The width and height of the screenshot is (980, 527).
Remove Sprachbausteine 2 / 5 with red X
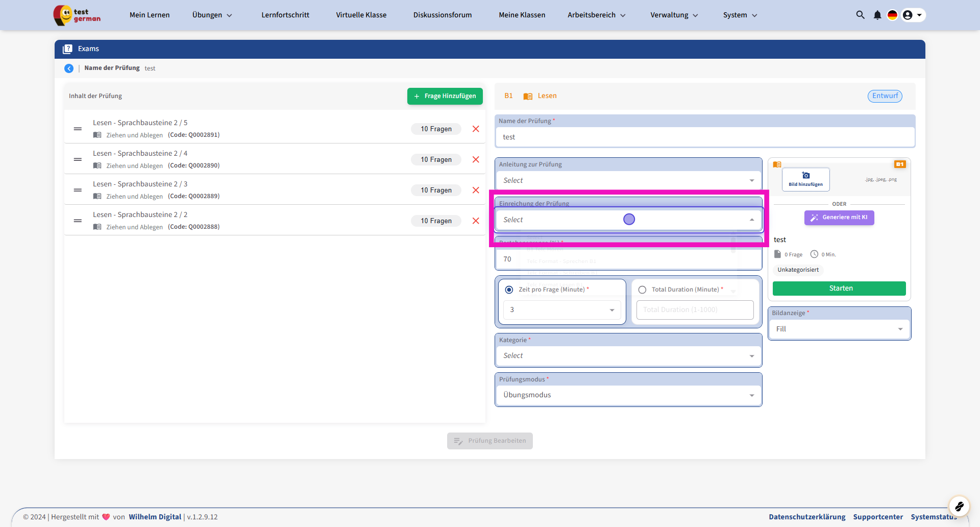click(x=476, y=129)
